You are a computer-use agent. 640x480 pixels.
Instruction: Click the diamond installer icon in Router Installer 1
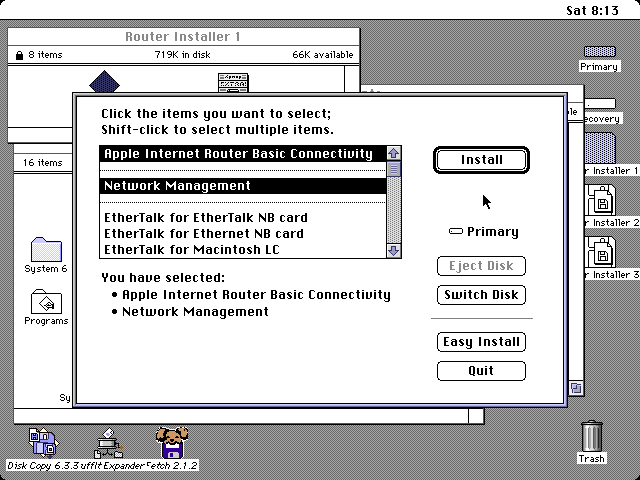[104, 82]
